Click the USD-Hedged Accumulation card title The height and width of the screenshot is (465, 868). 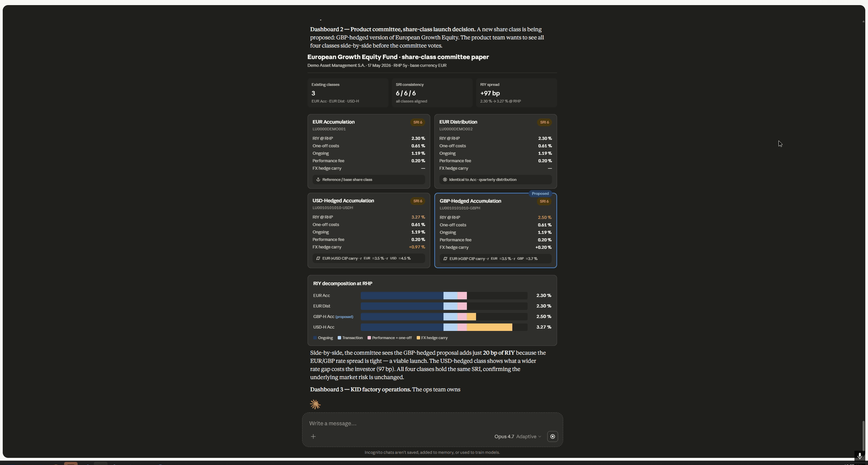pos(343,201)
